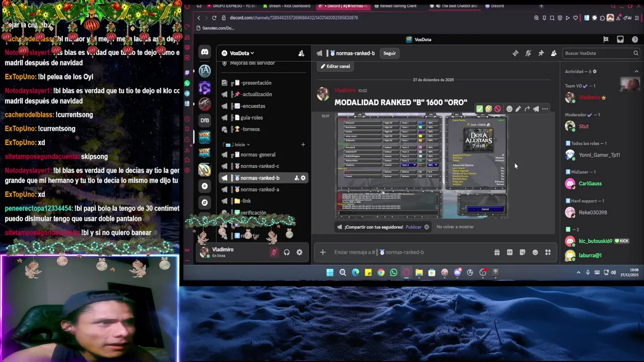Click the forward arrow icon on message
This screenshot has height=362, width=644.
[x=527, y=109]
